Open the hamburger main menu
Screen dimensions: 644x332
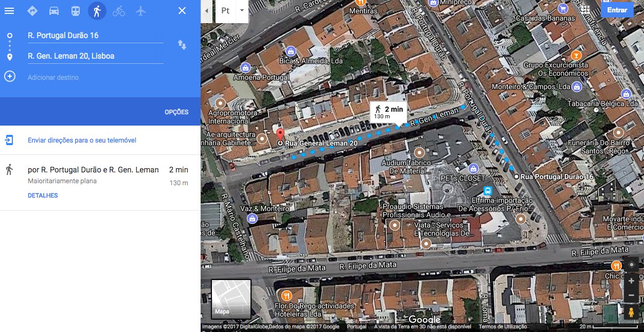[9, 10]
